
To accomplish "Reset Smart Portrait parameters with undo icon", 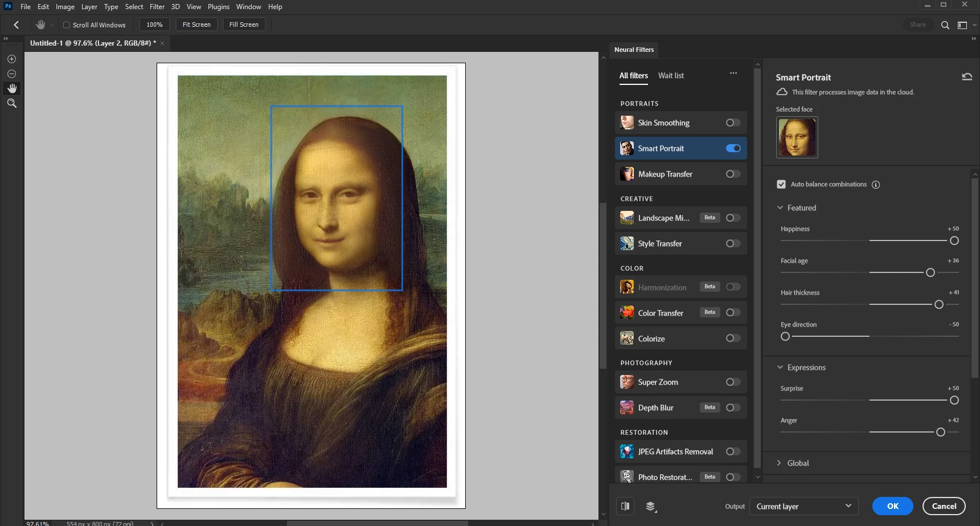I will pyautogui.click(x=967, y=77).
